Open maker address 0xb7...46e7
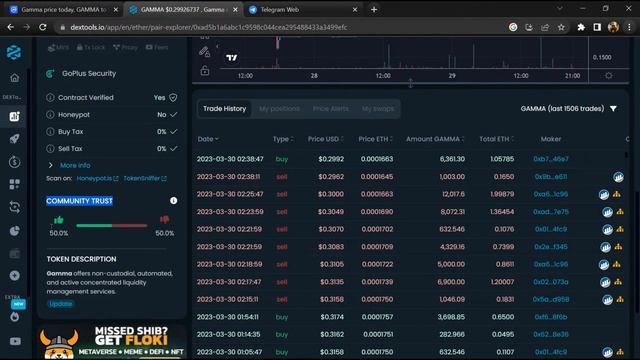The height and width of the screenshot is (360, 640). tap(551, 159)
